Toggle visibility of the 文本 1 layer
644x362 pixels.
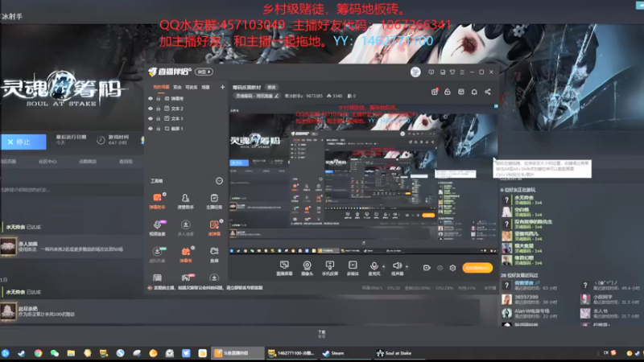tap(151, 118)
